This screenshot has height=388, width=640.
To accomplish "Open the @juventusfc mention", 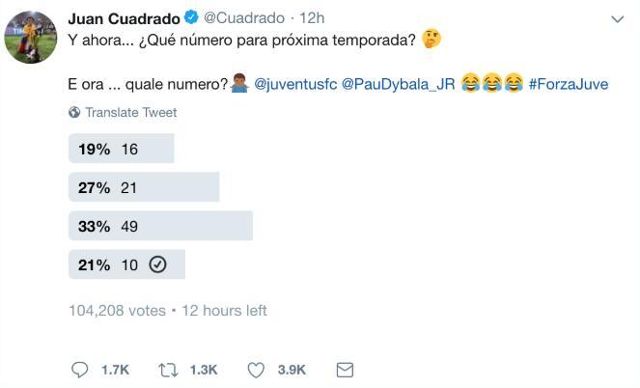I will 296,84.
